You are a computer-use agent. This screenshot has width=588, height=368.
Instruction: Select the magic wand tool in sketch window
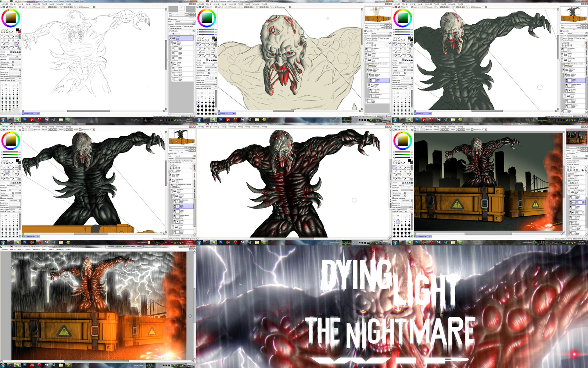(x=7, y=30)
